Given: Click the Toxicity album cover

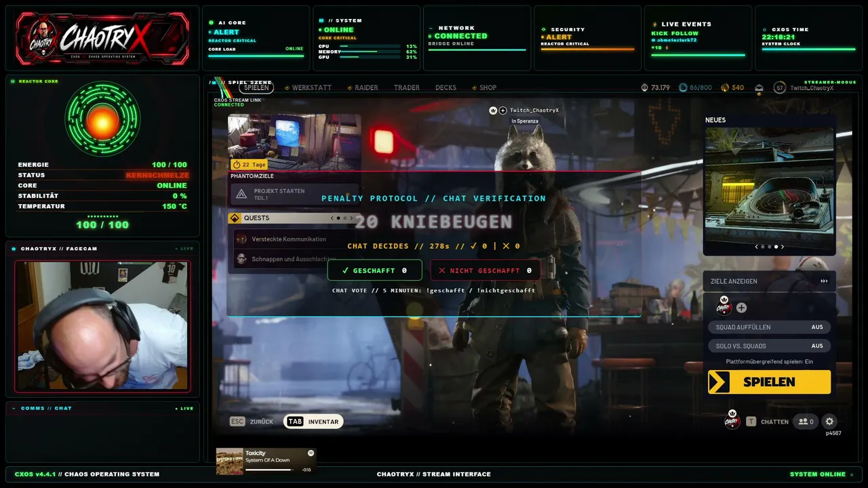Looking at the screenshot, I should (230, 462).
